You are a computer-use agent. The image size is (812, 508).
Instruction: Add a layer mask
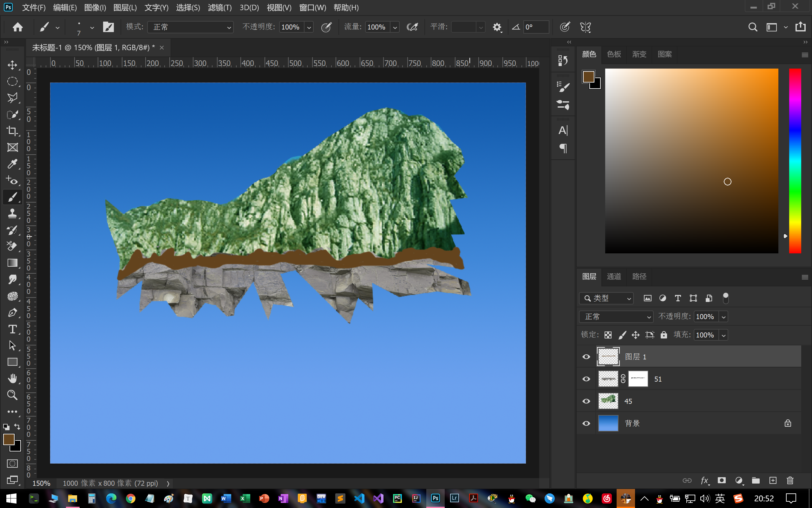pyautogui.click(x=722, y=480)
